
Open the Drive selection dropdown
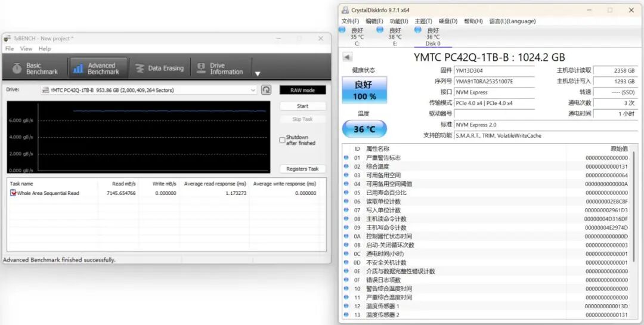click(149, 90)
